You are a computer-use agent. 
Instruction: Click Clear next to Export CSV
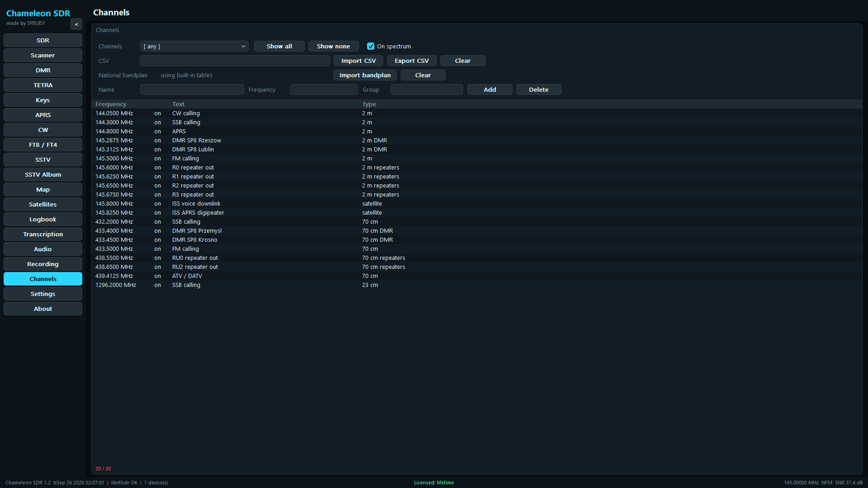click(x=463, y=61)
